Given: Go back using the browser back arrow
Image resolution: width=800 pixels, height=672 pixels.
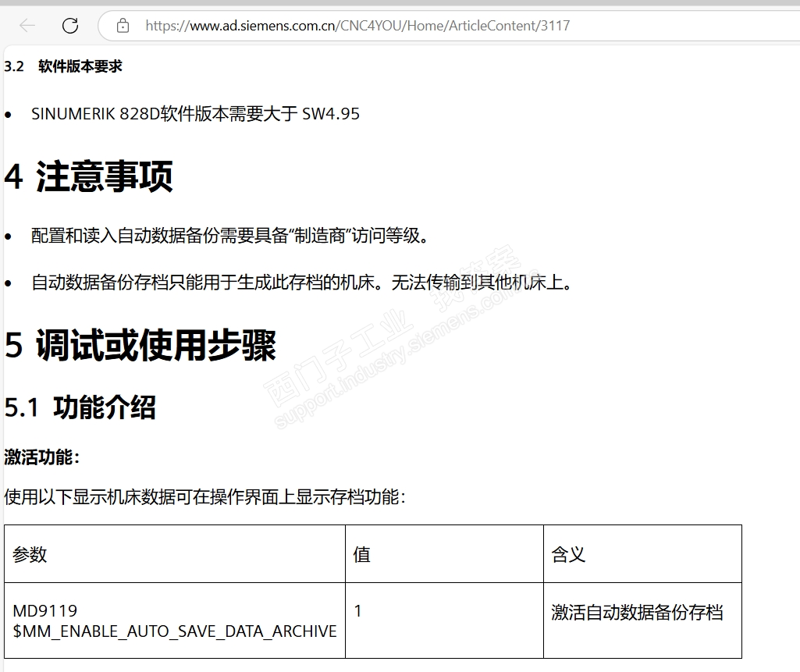Looking at the screenshot, I should pyautogui.click(x=27, y=25).
